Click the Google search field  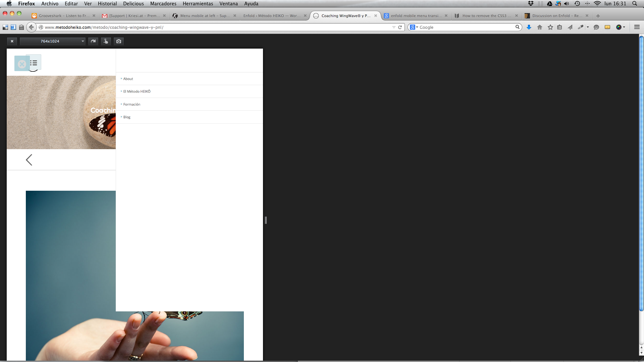click(x=466, y=27)
